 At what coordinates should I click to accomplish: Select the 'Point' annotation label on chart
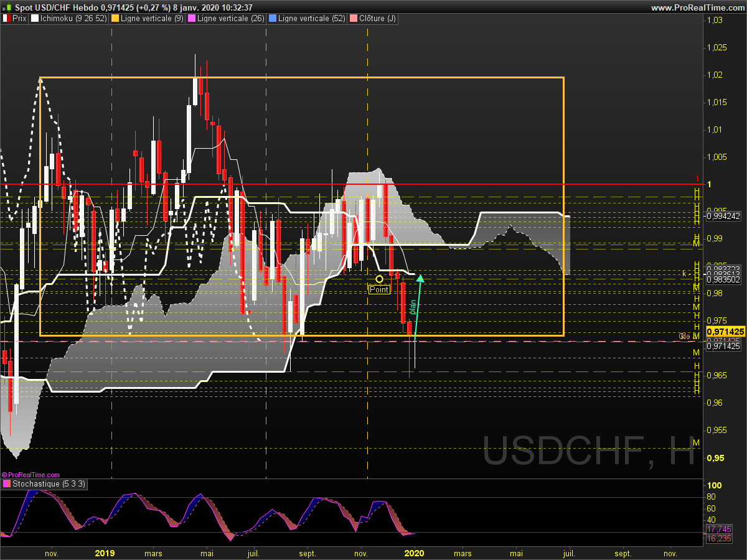click(379, 289)
